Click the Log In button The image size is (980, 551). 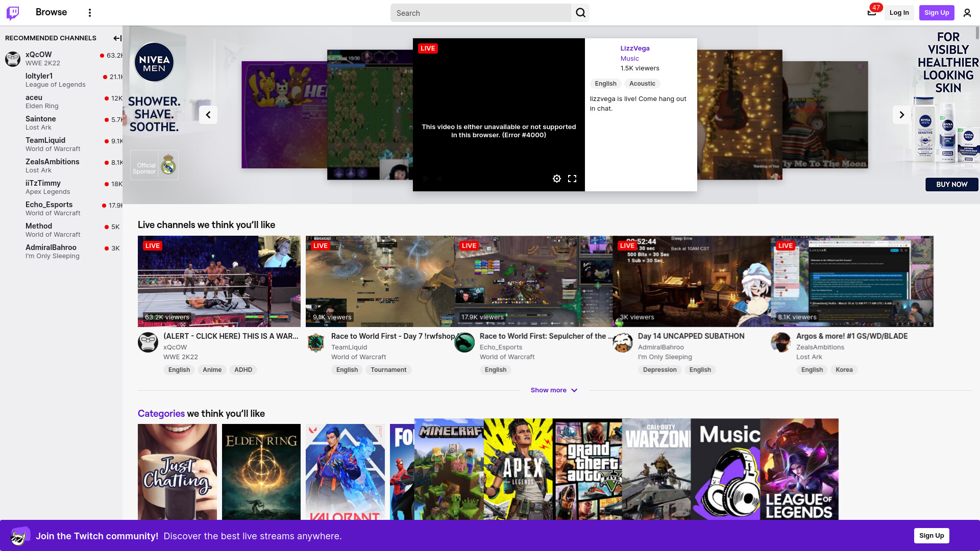[899, 13]
